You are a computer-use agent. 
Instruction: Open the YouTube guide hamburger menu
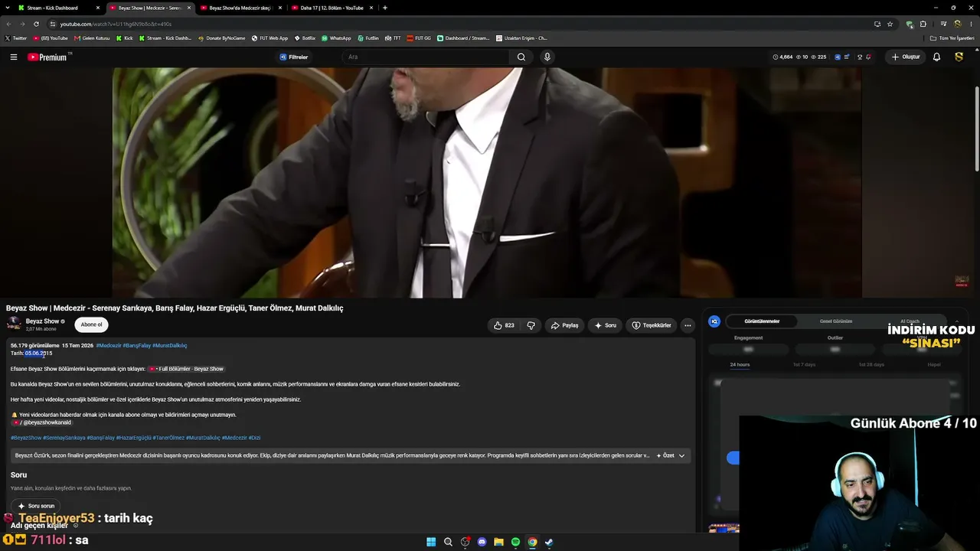click(13, 57)
